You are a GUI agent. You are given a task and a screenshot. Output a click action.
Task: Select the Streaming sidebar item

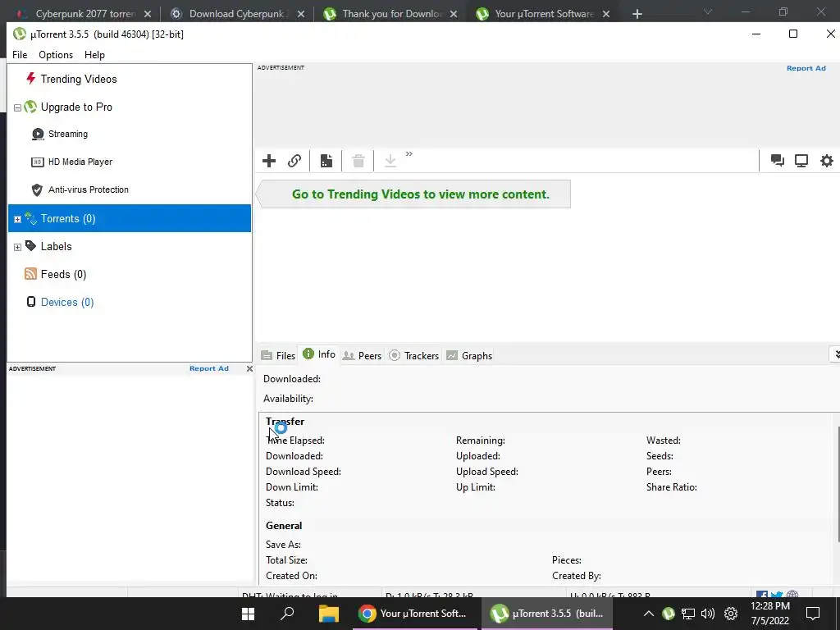(68, 134)
